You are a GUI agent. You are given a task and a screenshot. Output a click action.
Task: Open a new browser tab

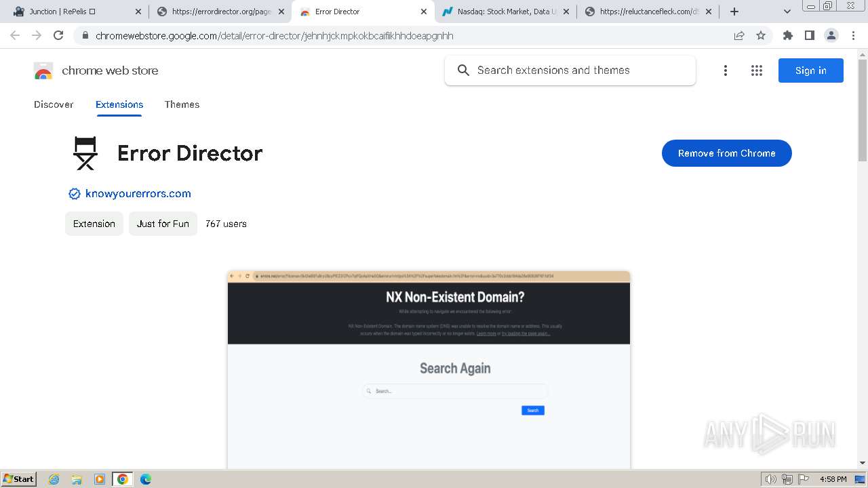click(734, 12)
